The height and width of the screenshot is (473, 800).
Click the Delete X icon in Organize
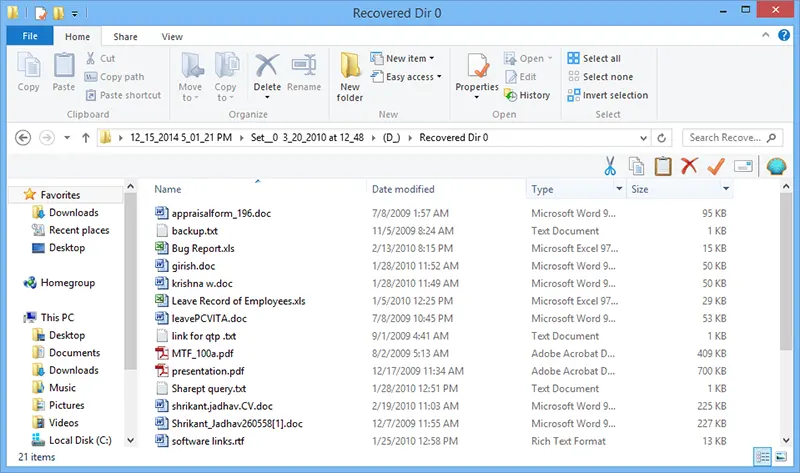(x=267, y=65)
